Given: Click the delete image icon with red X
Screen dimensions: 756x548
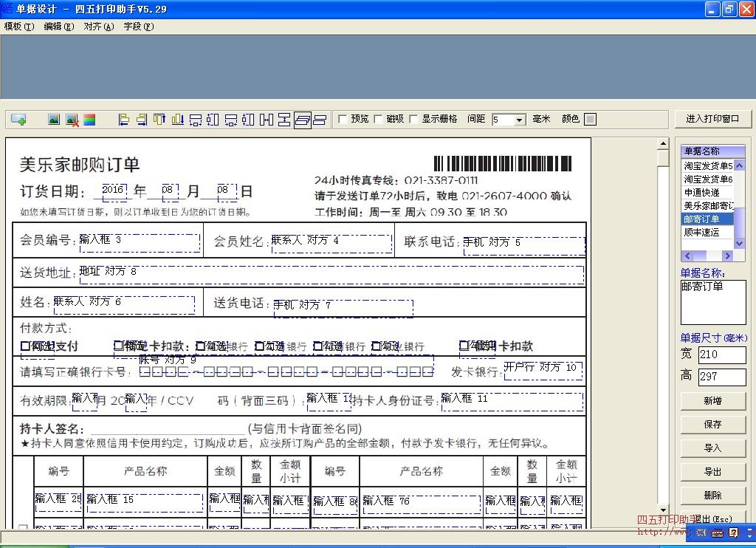Looking at the screenshot, I should [x=71, y=119].
